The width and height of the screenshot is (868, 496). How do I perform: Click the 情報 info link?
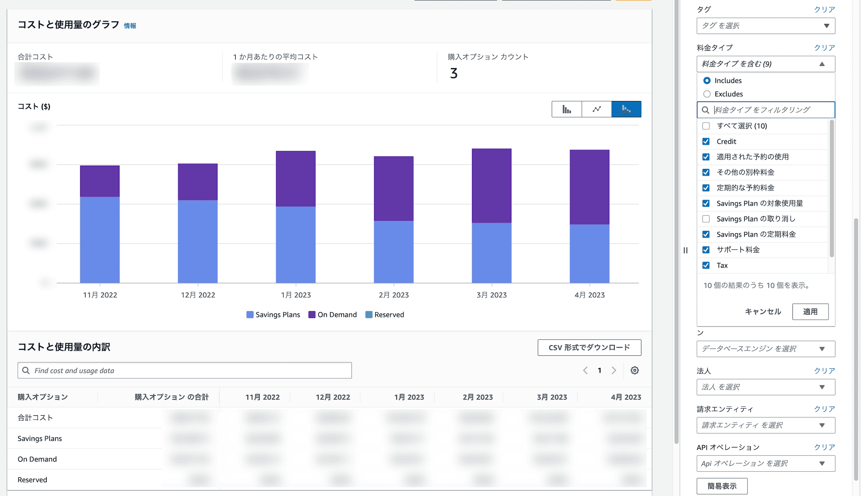click(x=130, y=26)
